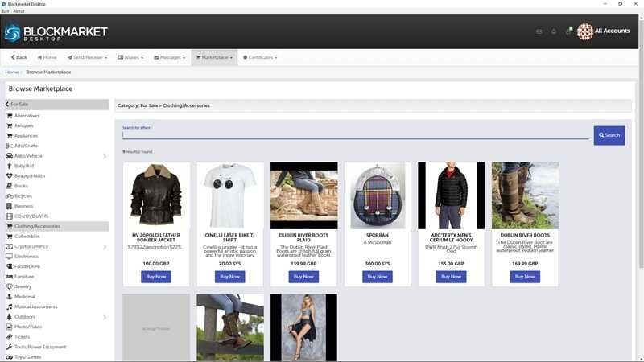The width and height of the screenshot is (644, 362).
Task: Open the Edit menu
Action: pos(6,11)
